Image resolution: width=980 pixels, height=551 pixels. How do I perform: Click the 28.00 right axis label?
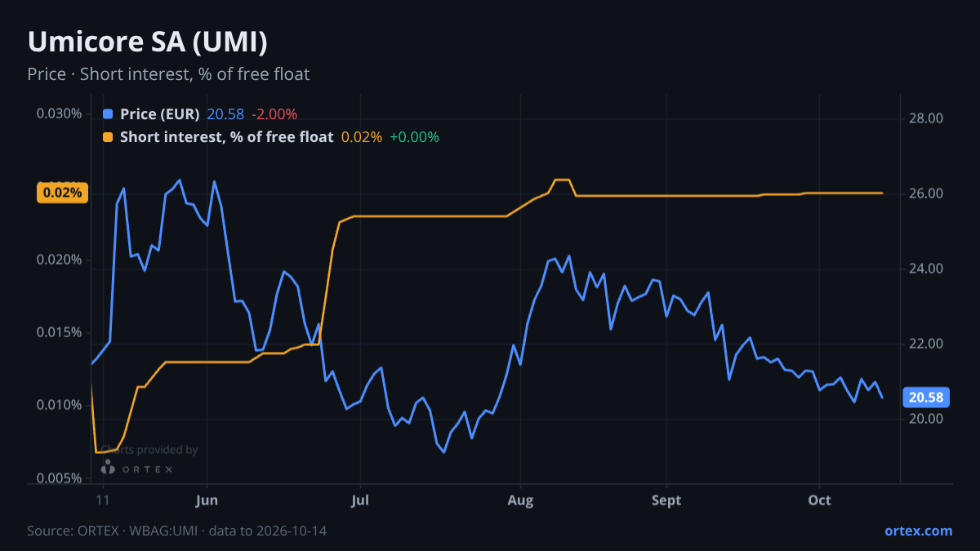click(x=926, y=118)
